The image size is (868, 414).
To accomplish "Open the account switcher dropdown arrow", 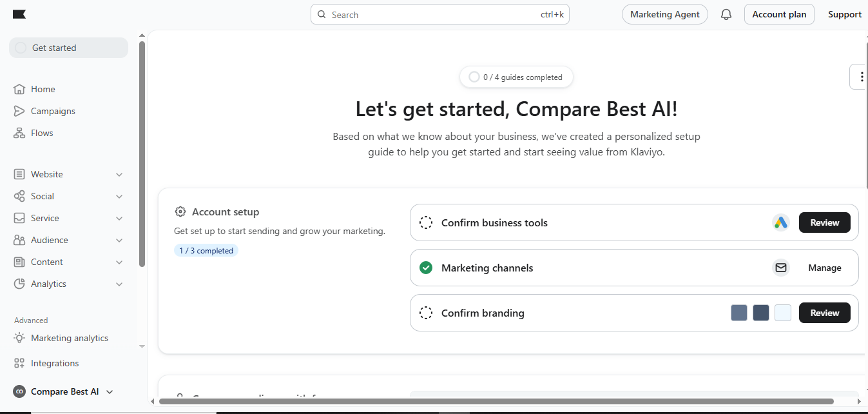I will pyautogui.click(x=110, y=391).
